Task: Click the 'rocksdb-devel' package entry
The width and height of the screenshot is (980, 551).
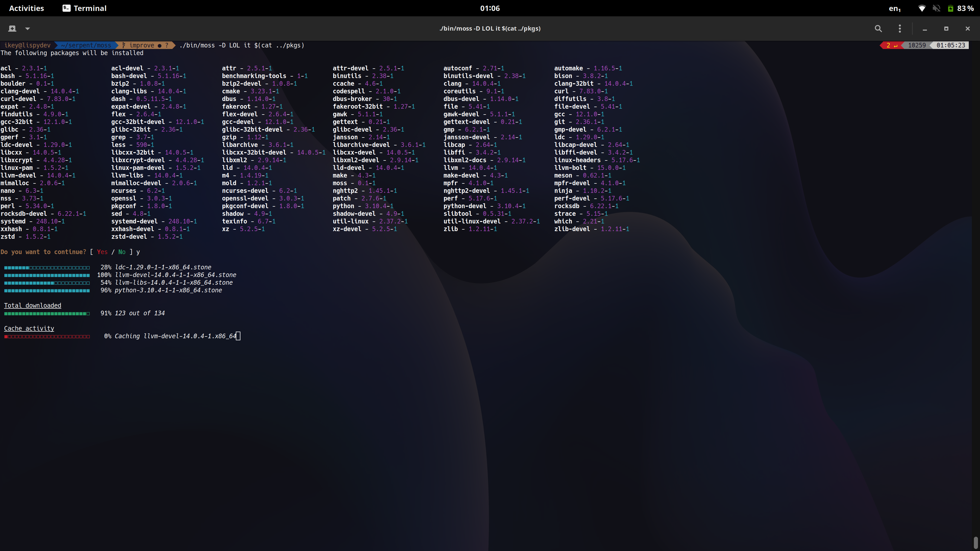Action: (x=43, y=214)
